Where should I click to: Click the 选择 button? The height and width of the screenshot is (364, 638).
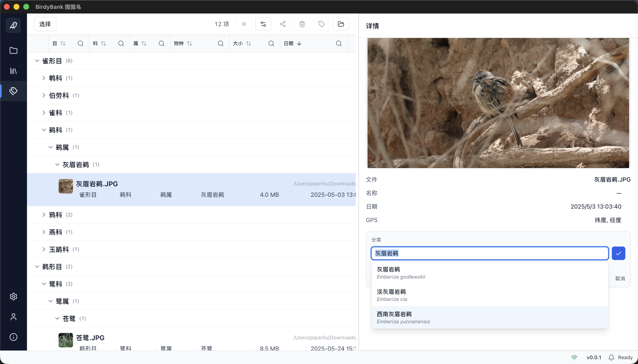(x=45, y=24)
